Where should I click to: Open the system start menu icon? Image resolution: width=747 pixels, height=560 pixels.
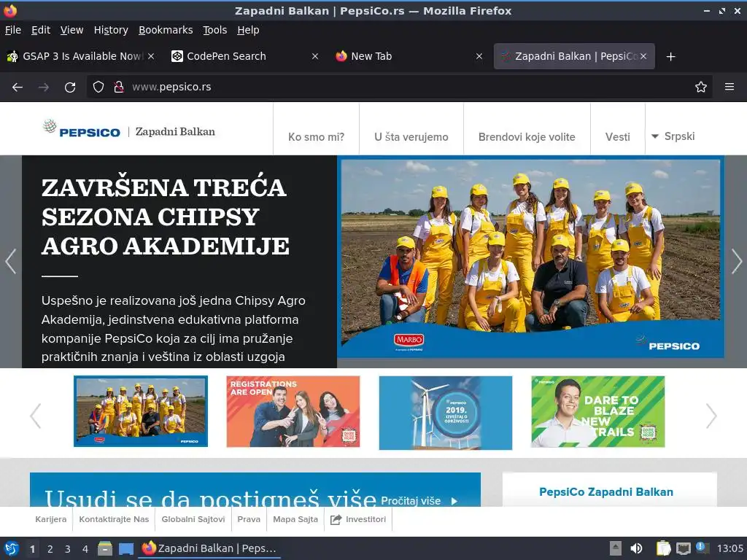coord(12,548)
